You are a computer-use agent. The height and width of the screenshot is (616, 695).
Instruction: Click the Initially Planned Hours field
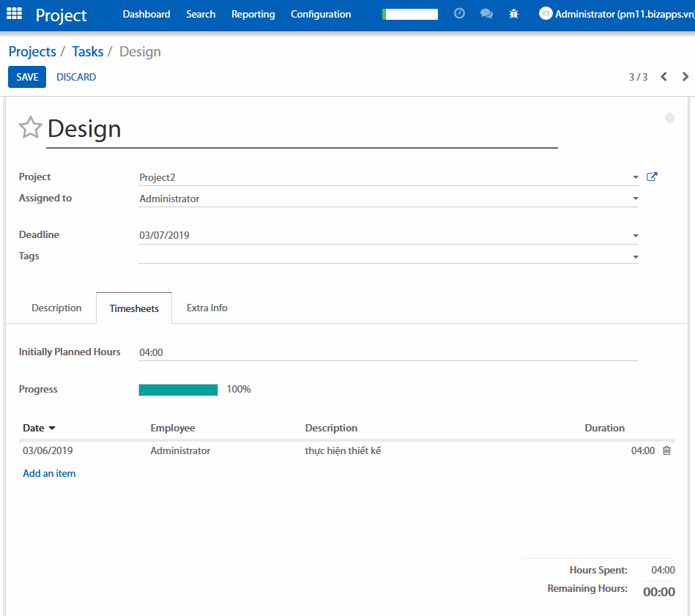tap(388, 352)
